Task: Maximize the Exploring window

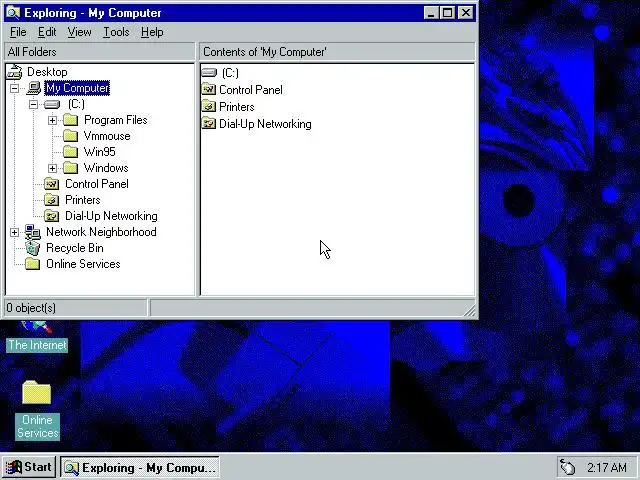Action: click(447, 13)
